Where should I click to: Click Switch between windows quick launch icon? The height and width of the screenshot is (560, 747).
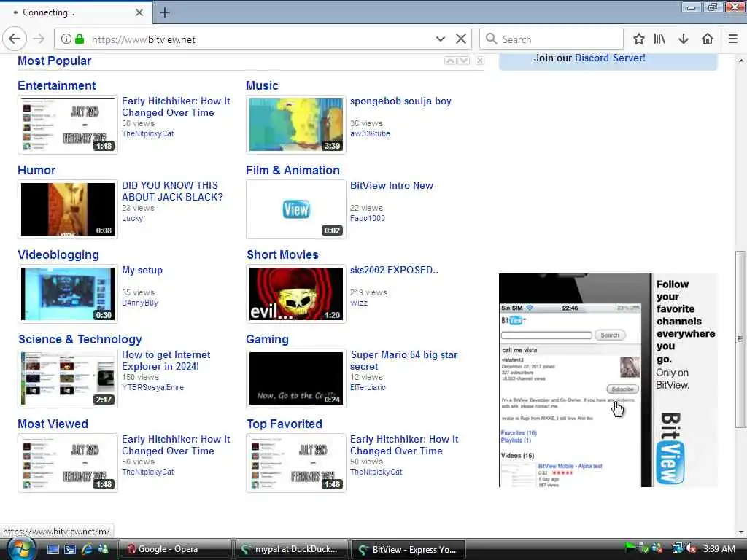(70, 549)
